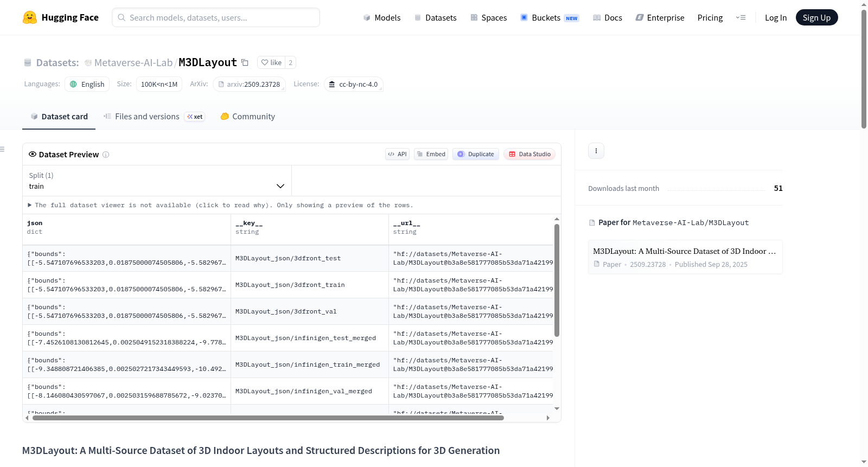The image size is (868, 467).
Task: Open the Enterprise page
Action: 660,17
